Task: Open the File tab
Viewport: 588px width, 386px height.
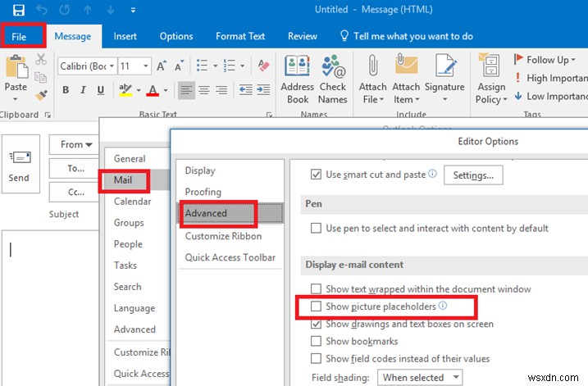Action: pos(19,37)
